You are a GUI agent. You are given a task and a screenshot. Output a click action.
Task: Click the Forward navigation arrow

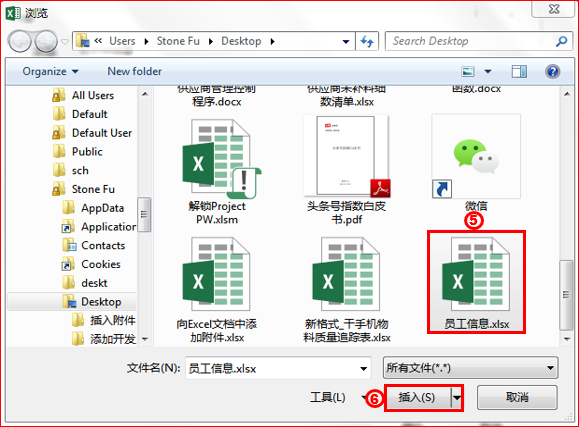45,41
